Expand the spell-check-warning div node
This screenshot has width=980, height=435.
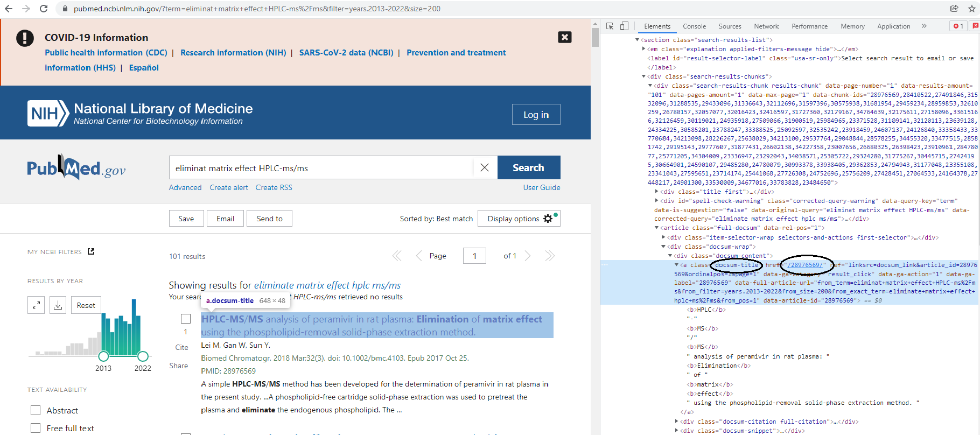point(657,201)
